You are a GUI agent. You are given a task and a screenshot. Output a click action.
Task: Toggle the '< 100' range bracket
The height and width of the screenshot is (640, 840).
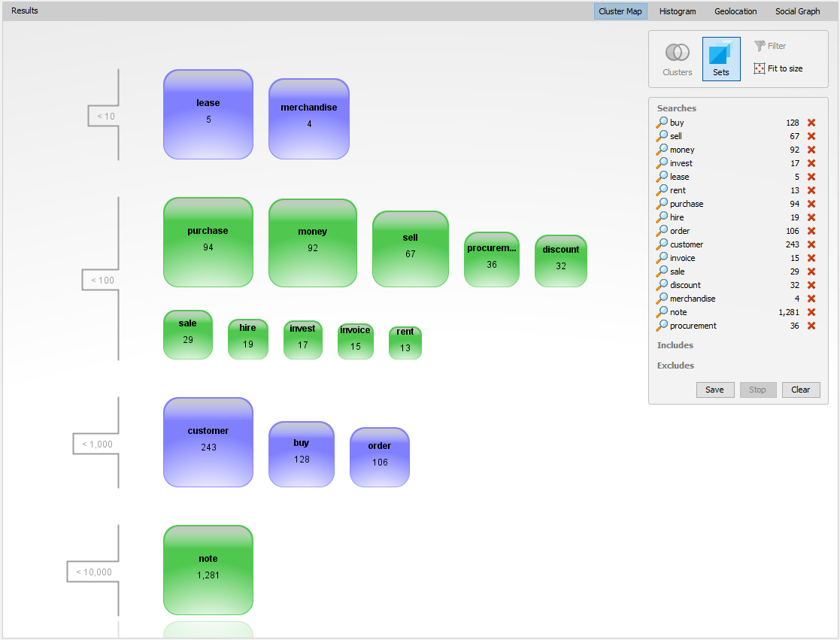pyautogui.click(x=102, y=281)
